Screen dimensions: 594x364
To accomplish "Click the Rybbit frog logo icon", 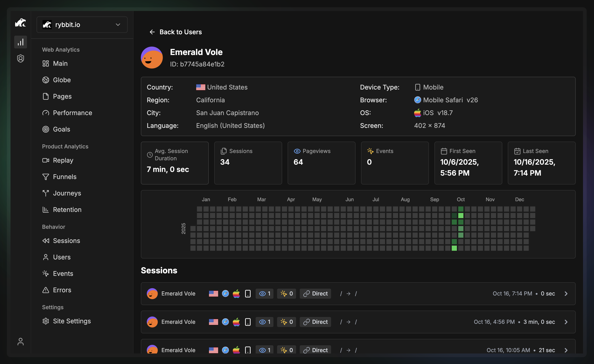I will pyautogui.click(x=21, y=23).
